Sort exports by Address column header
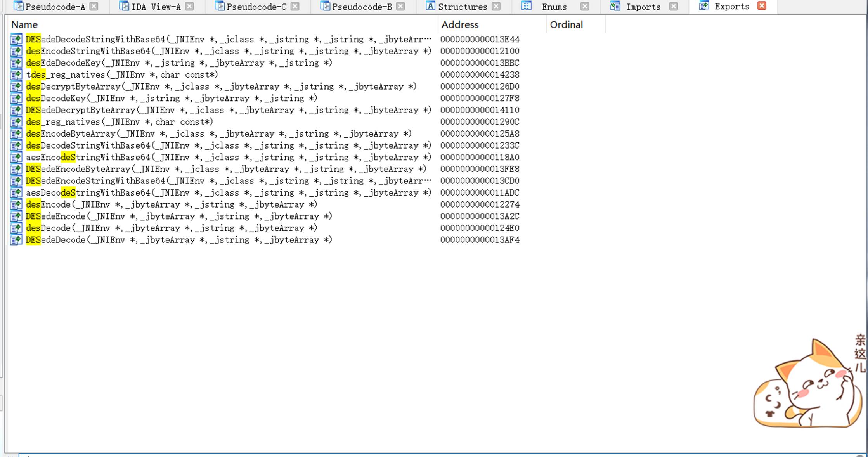868x457 pixels. point(460,24)
